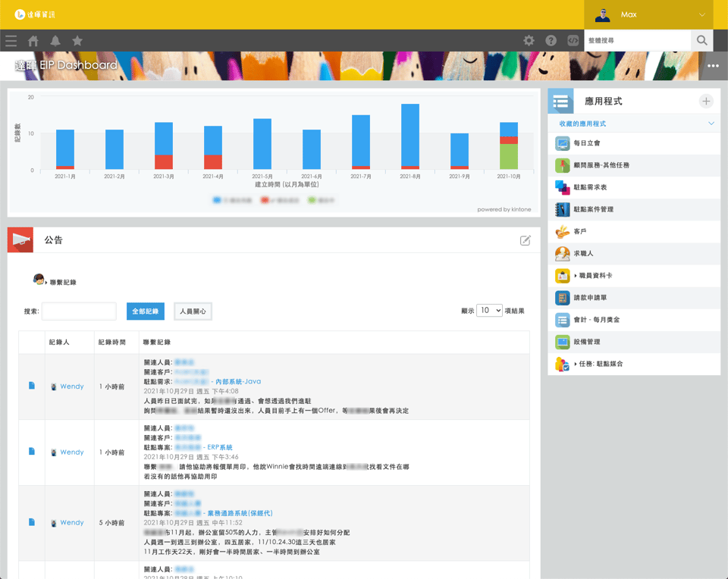Image resolution: width=728 pixels, height=579 pixels.
Task: Open the settings gear icon
Action: [x=529, y=41]
